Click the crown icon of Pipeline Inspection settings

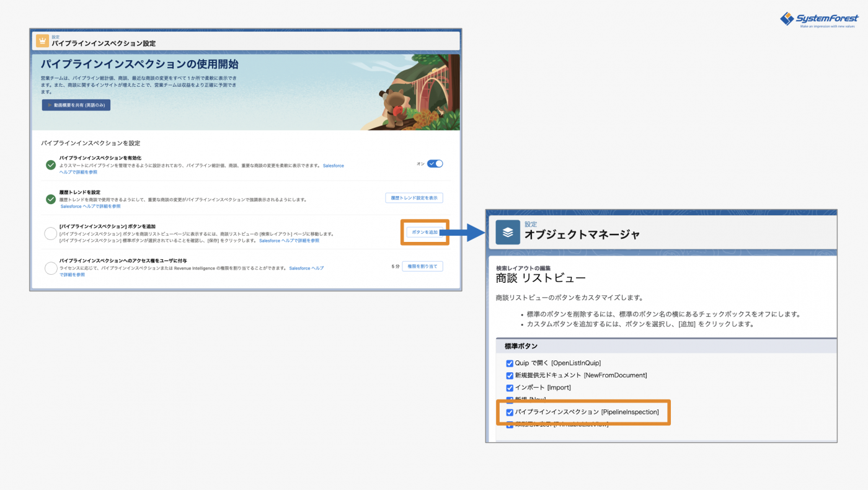tap(42, 41)
